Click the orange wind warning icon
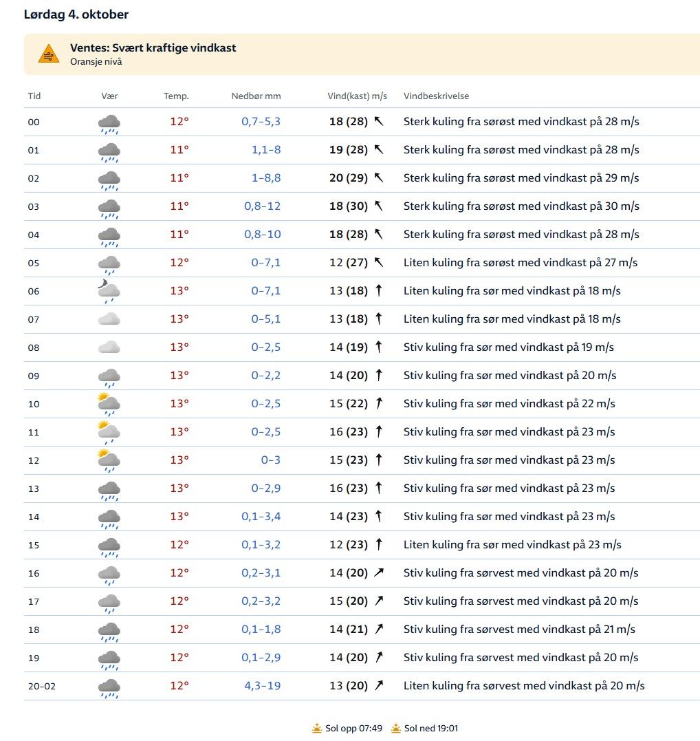The width and height of the screenshot is (700, 741). 49,54
